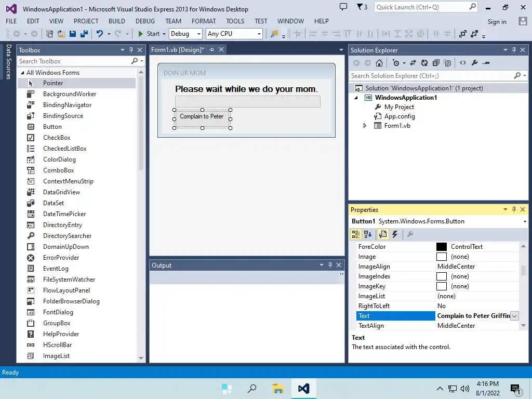Click the green Start debugging arrow
The image size is (532, 399).
pyautogui.click(x=140, y=34)
